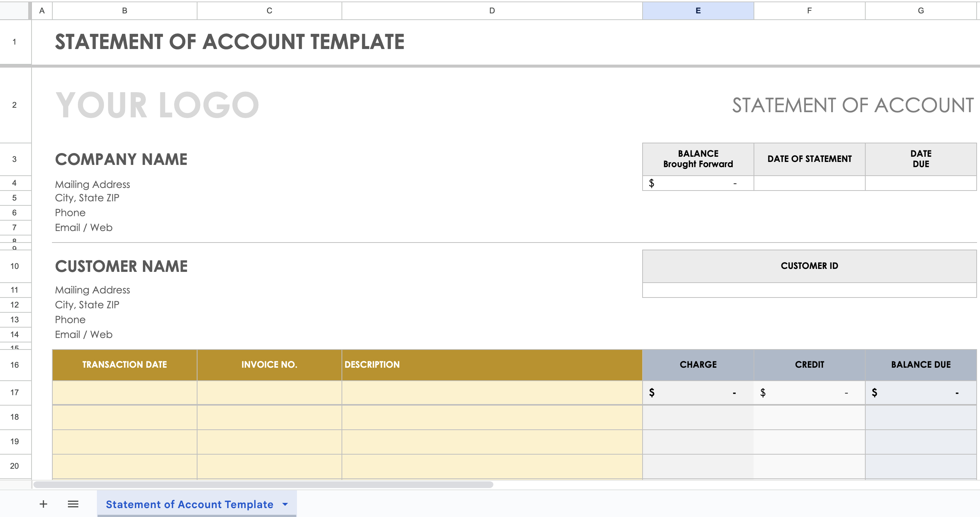Select the INVOICE NO. header cell
This screenshot has width=980, height=517.
[269, 364]
